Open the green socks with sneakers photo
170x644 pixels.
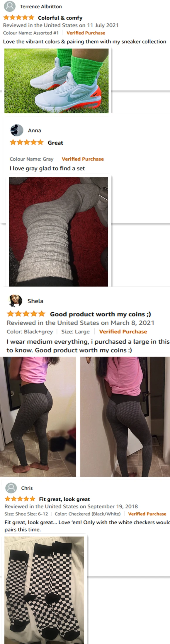(x=56, y=81)
